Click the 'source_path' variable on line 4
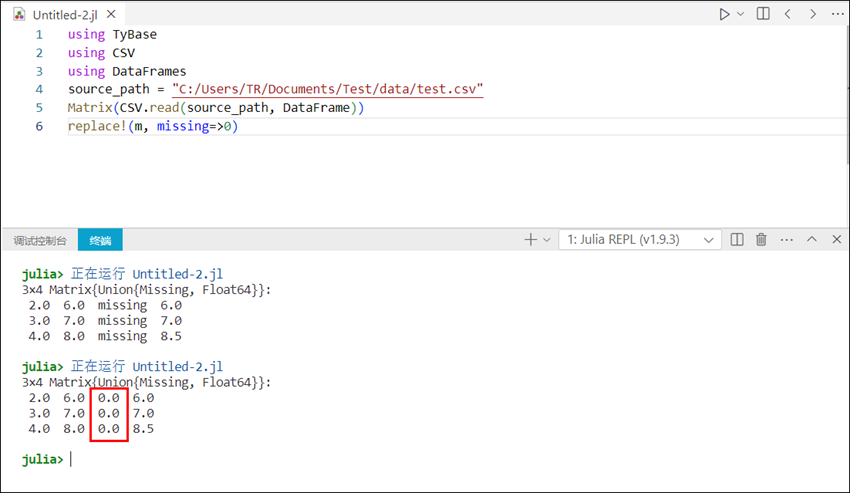This screenshot has width=850, height=493. pos(108,89)
